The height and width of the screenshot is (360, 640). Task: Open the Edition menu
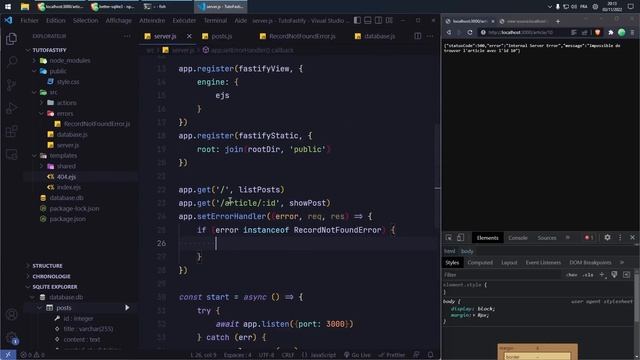56,20
